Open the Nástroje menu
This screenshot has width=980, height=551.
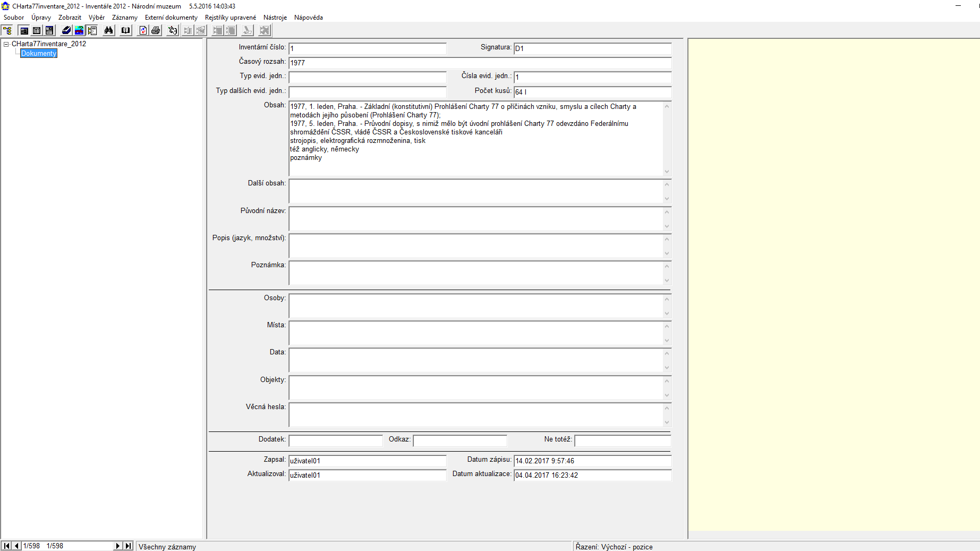(x=275, y=18)
